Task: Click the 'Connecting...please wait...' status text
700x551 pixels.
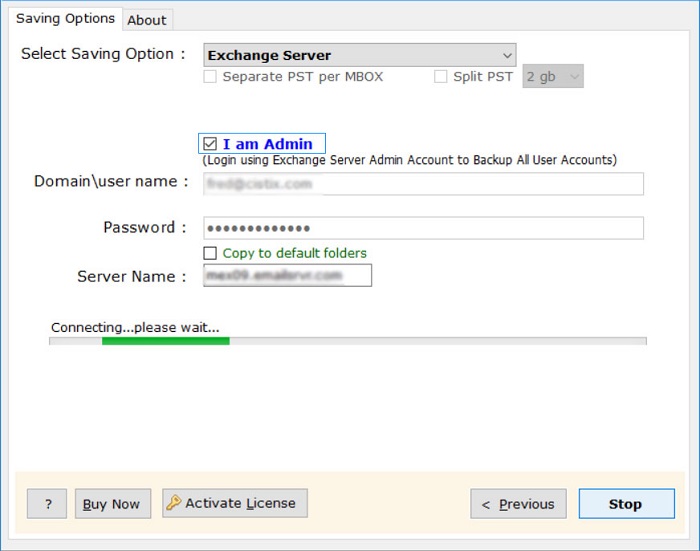Action: (135, 327)
